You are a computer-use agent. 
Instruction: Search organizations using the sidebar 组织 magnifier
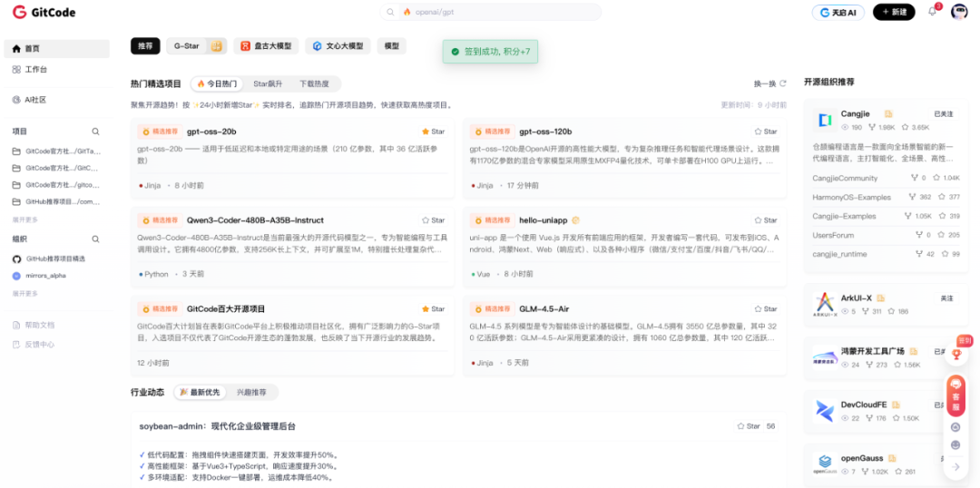point(95,239)
